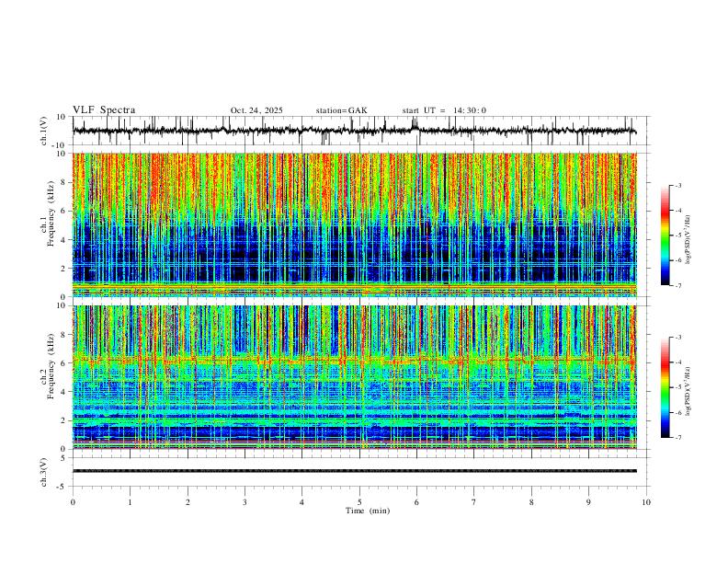Click the time axis tick label "1"
Image resolution: width=728 pixels, height=563 pixels.
130,502
